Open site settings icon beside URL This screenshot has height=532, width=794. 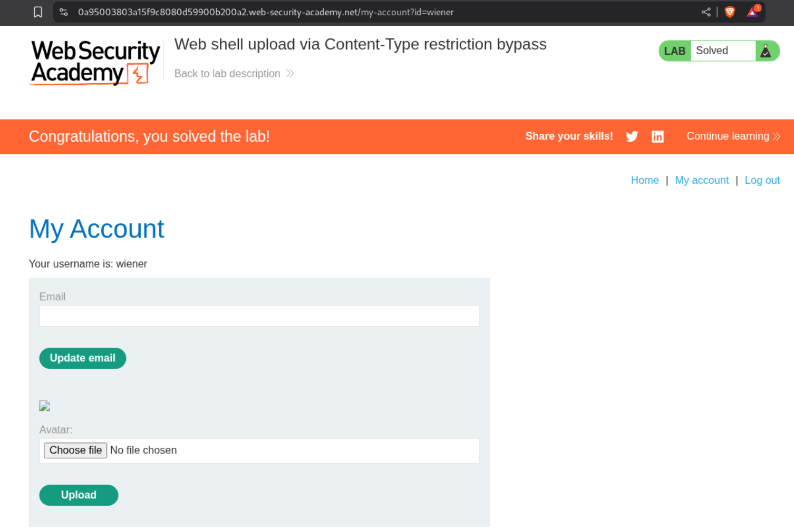[64, 12]
